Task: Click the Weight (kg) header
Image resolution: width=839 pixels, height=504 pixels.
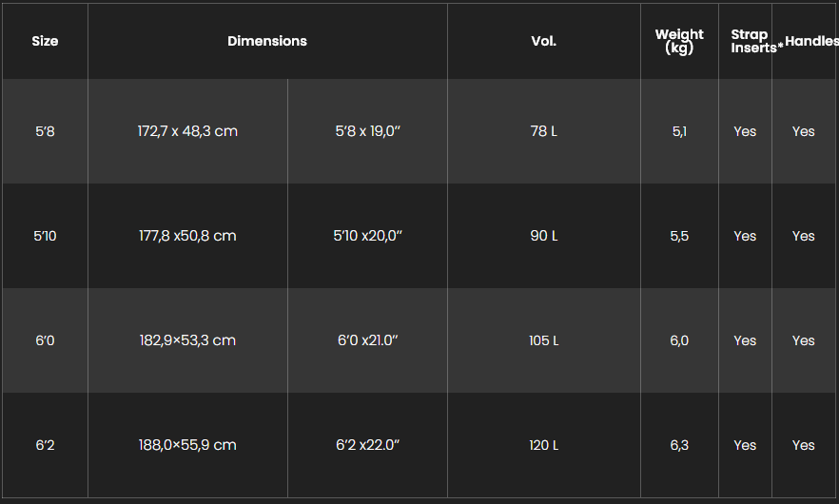Action: (679, 41)
